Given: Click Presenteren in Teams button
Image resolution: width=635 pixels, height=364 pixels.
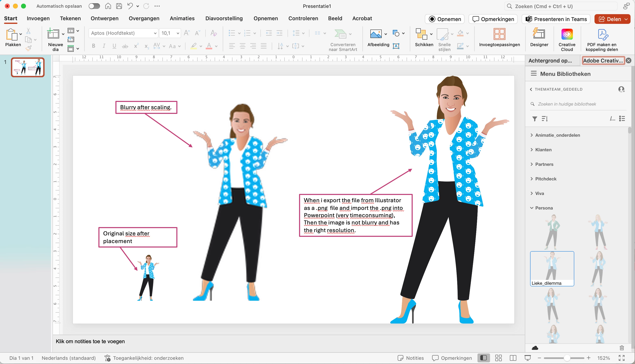Looking at the screenshot, I should click(556, 19).
